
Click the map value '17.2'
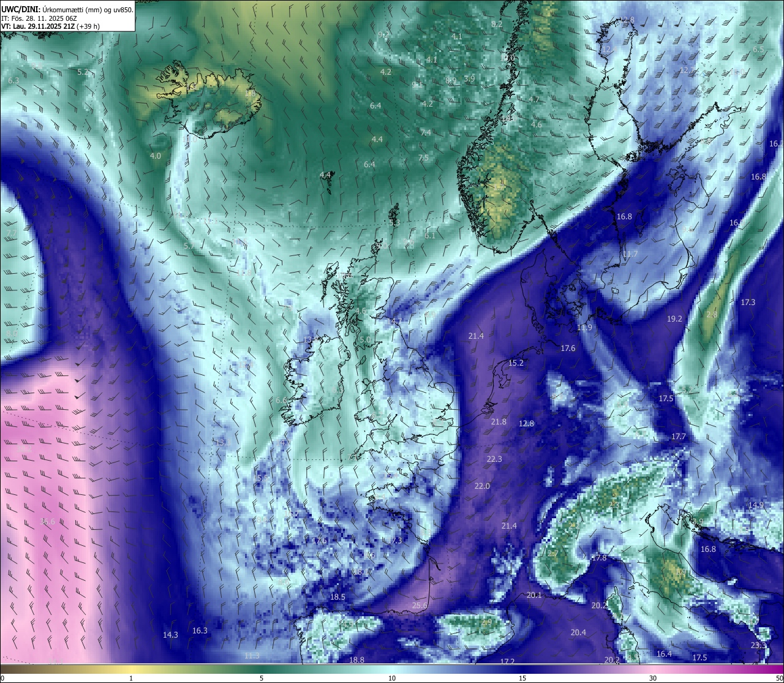pos(507,662)
